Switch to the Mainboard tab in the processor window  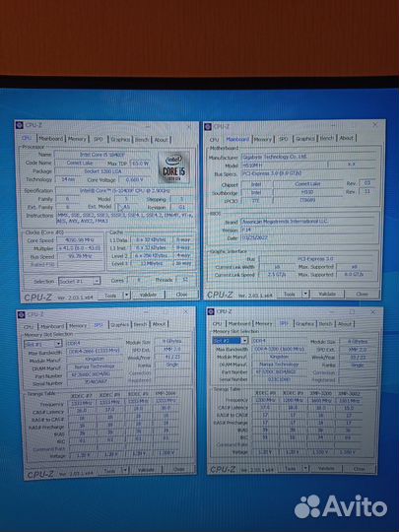pos(51,139)
